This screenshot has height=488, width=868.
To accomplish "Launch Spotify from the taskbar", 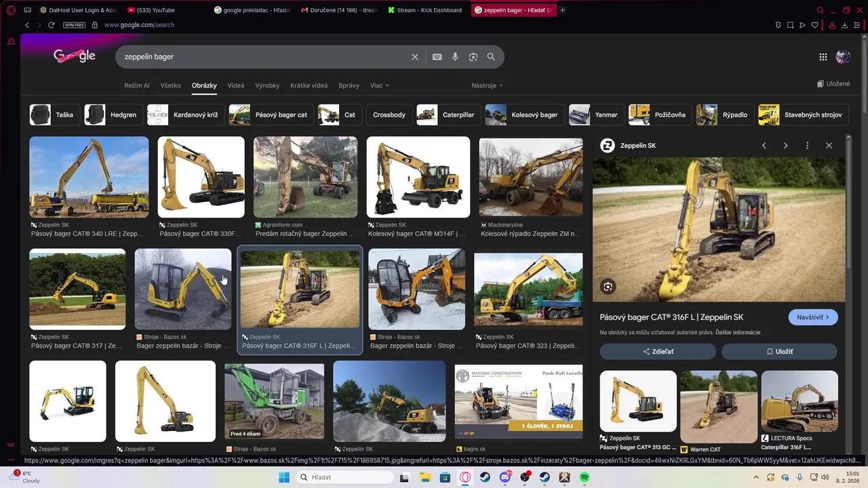I will click(x=585, y=477).
